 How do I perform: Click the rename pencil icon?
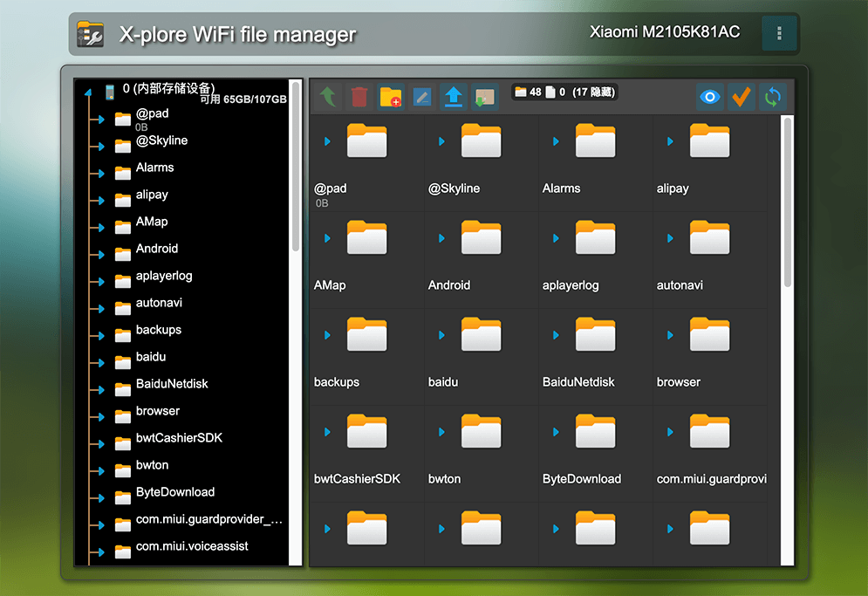[x=422, y=96]
